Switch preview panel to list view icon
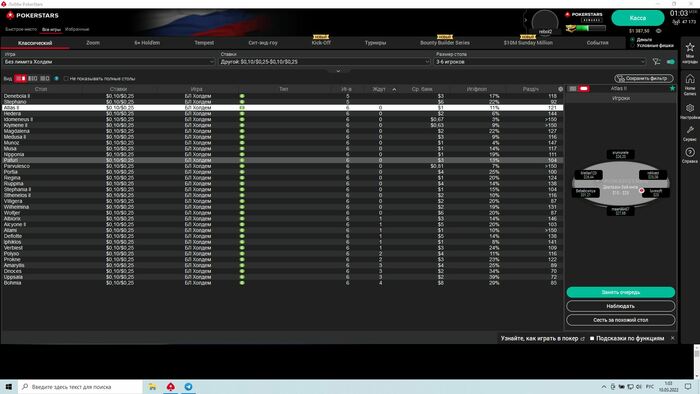 (573, 88)
